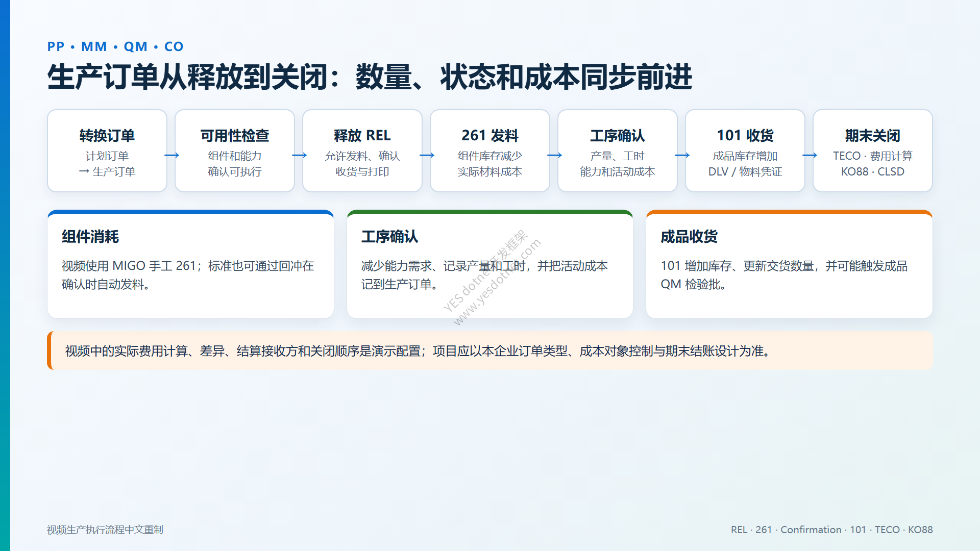Click the 组件消耗 card heading
980x551 pixels.
90,237
